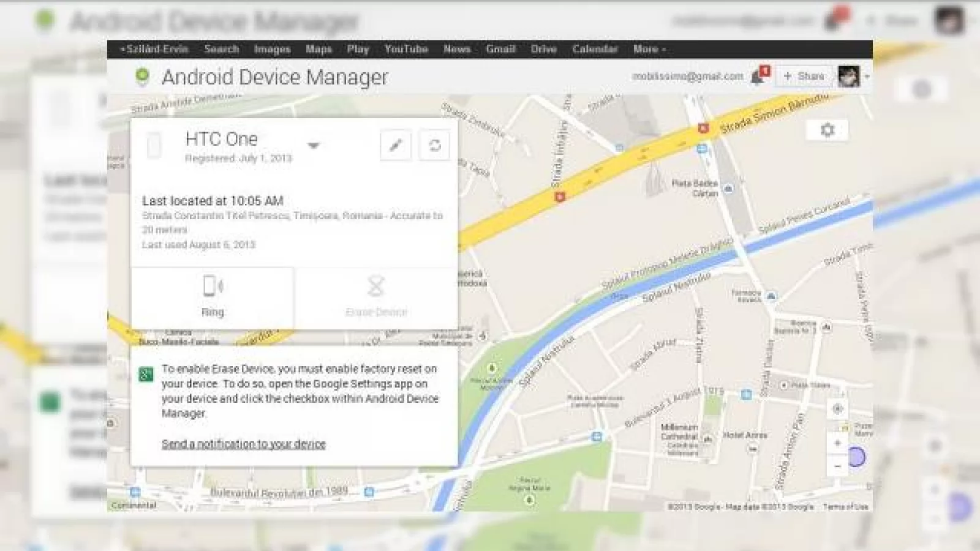
Task: Open Images in the Google bar
Action: 272,49
